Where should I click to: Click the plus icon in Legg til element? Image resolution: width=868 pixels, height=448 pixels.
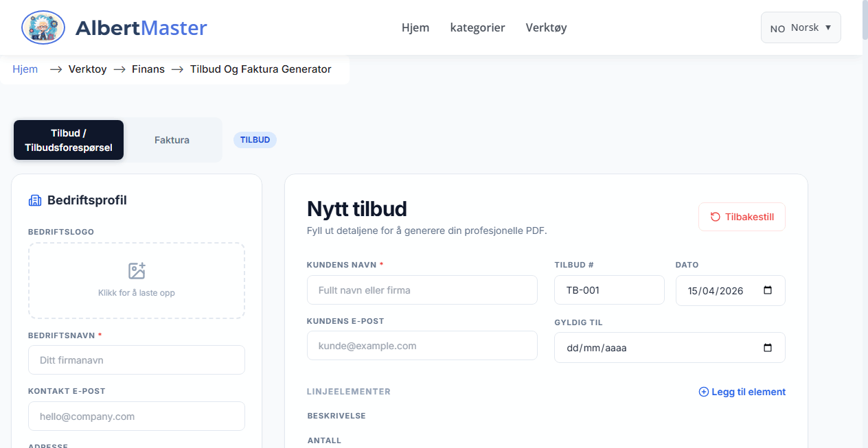[703, 392]
